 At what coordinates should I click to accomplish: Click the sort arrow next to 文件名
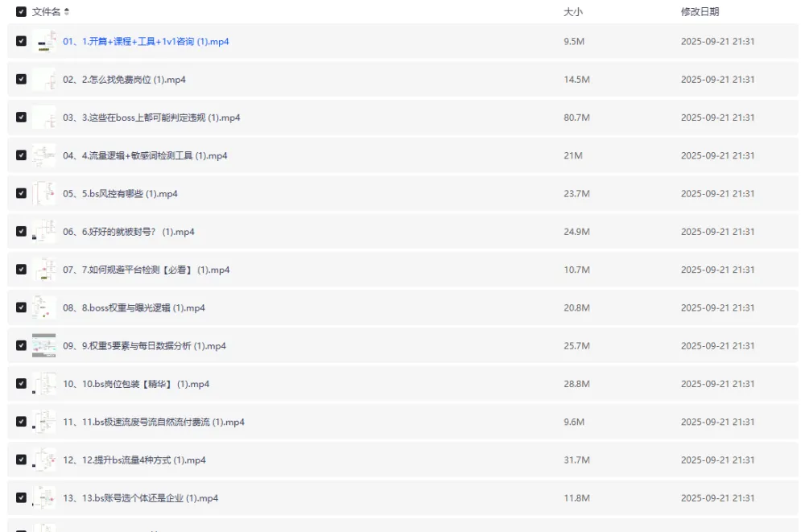point(67,12)
